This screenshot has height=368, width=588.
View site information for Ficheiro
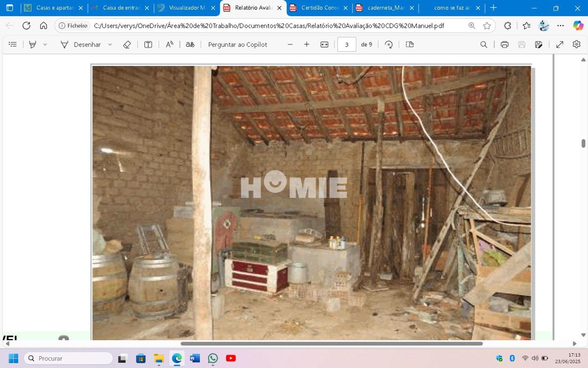point(73,26)
